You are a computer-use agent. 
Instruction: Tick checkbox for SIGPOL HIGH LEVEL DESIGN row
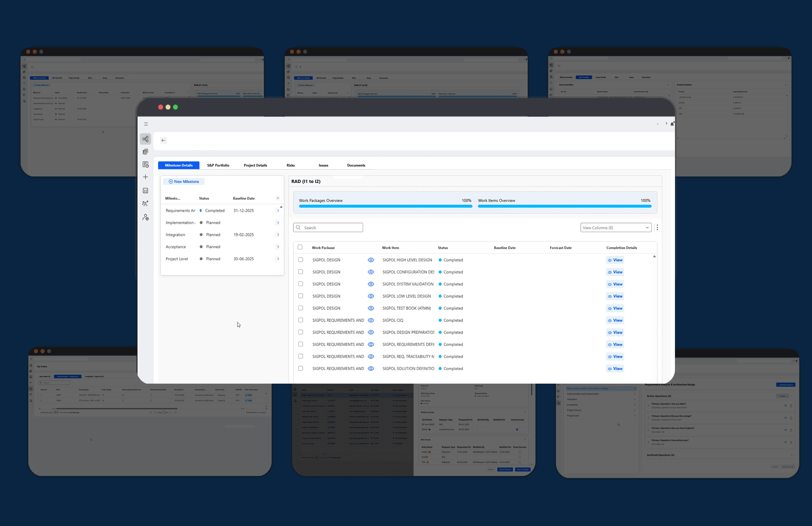point(300,260)
